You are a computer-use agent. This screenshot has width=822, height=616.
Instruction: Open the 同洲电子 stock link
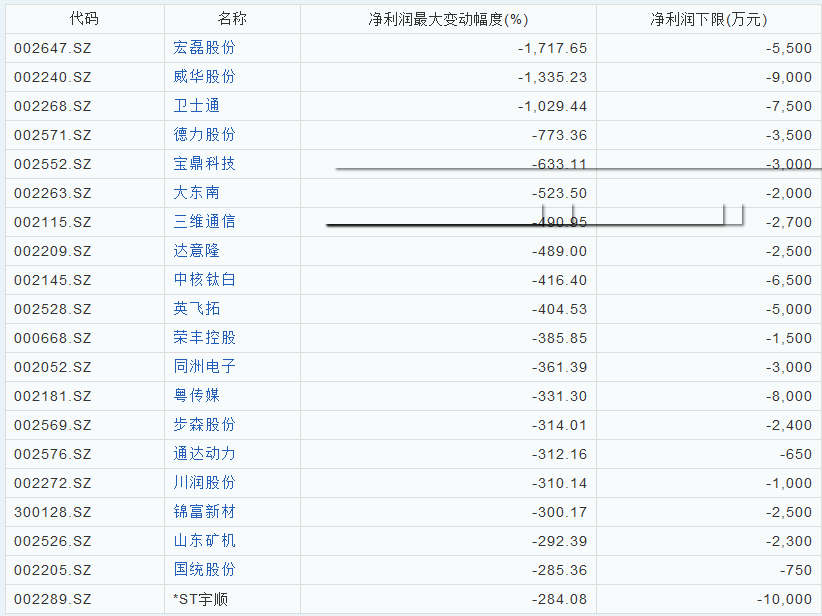(204, 366)
